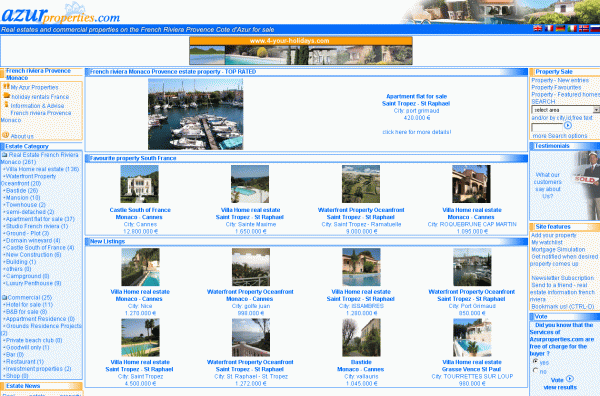Select the 'no' vote radio button
The height and width of the screenshot is (396, 600).
tap(536, 370)
